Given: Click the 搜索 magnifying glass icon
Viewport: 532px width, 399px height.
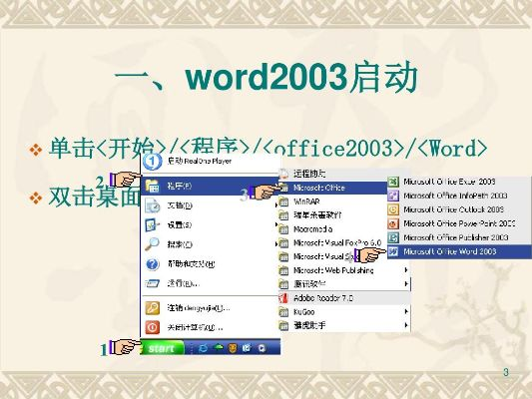Looking at the screenshot, I should (152, 244).
